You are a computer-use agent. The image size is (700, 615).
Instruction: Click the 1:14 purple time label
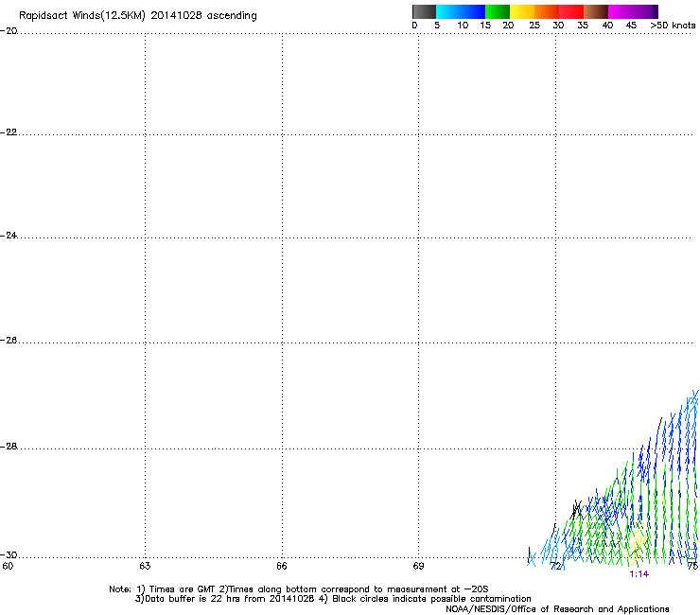[x=639, y=574]
